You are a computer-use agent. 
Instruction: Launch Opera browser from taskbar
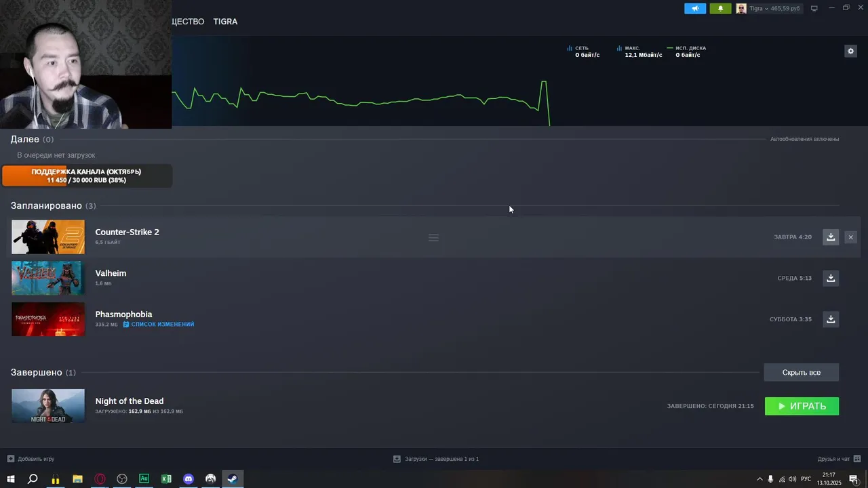(100, 479)
